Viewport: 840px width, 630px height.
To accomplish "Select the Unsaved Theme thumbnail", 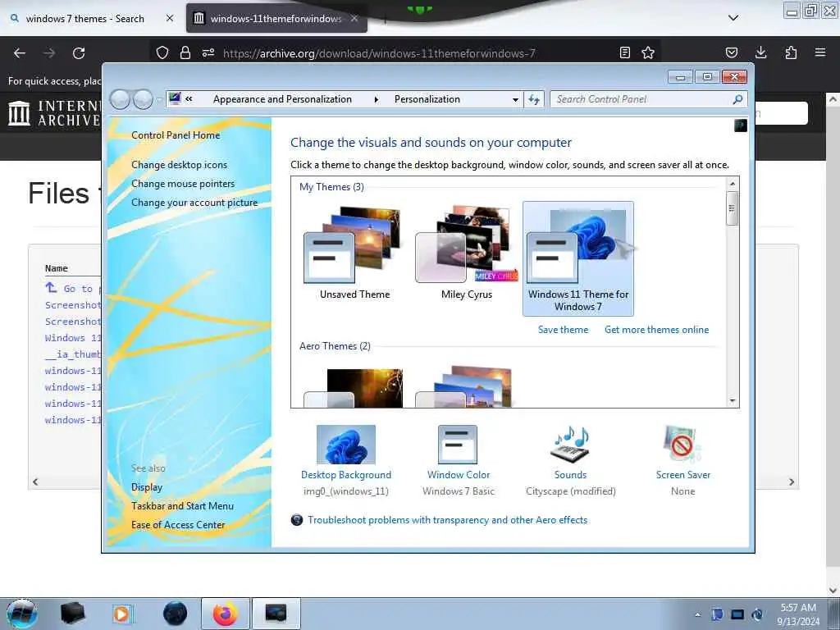I will pyautogui.click(x=354, y=253).
